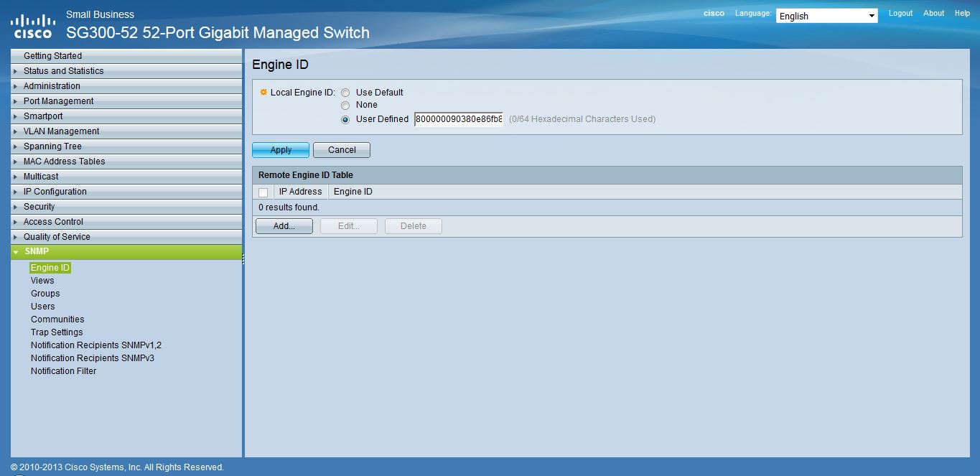Go to the Notification Filter page
This screenshot has height=476, width=980.
pos(63,371)
